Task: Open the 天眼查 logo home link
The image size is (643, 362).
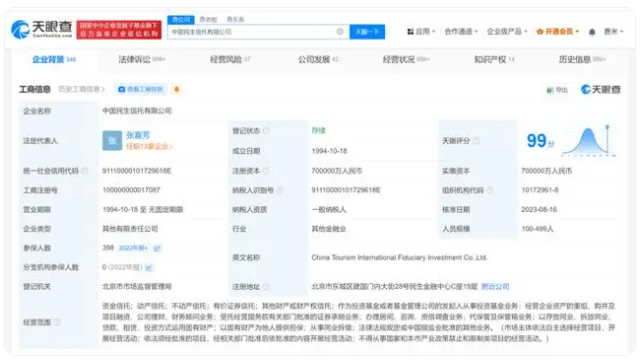Action: pos(41,29)
